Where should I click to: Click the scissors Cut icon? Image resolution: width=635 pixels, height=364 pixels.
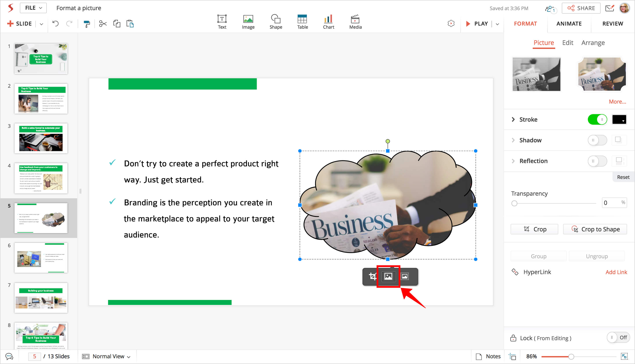click(103, 24)
